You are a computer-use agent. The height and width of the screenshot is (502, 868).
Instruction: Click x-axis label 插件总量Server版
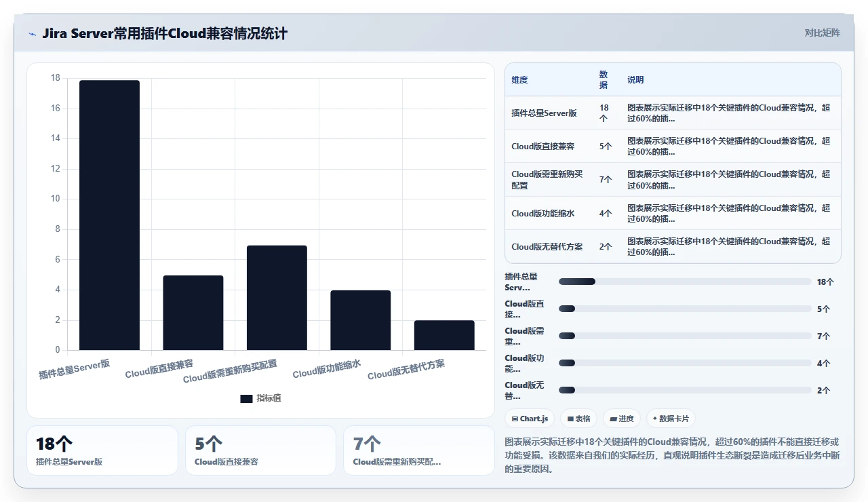(x=75, y=369)
